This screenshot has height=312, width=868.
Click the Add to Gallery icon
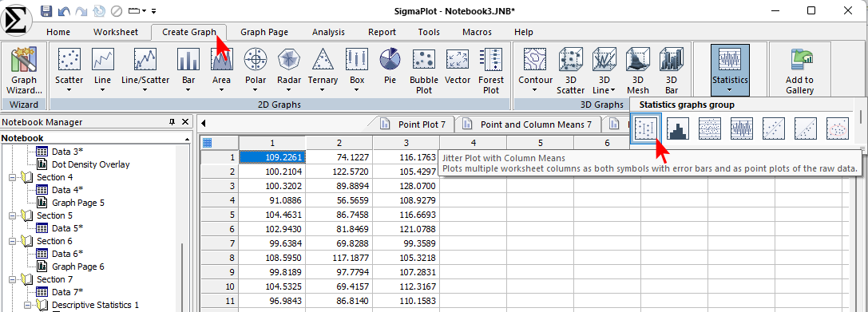coord(799,70)
